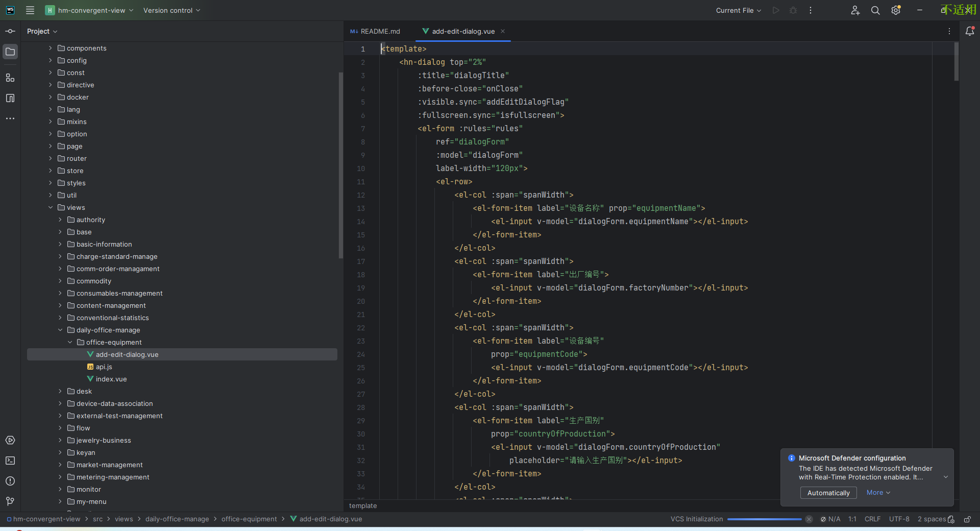The width and height of the screenshot is (980, 531).
Task: Open editor tabs options menu
Action: coord(949,31)
